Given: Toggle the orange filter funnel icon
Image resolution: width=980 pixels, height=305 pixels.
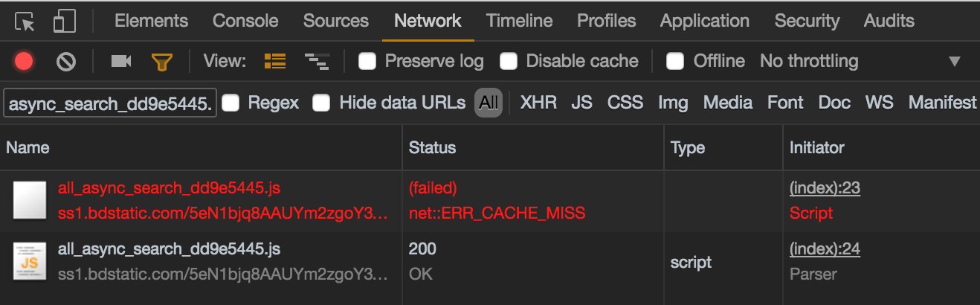Looking at the screenshot, I should (161, 61).
